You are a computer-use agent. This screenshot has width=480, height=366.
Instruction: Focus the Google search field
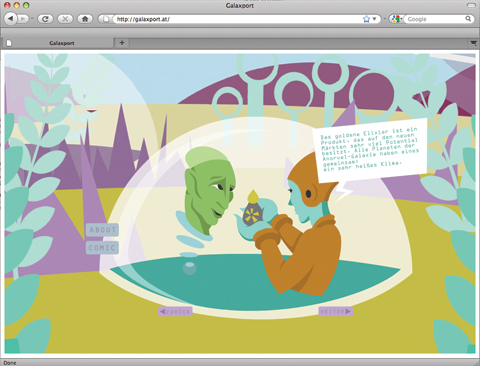coord(435,19)
